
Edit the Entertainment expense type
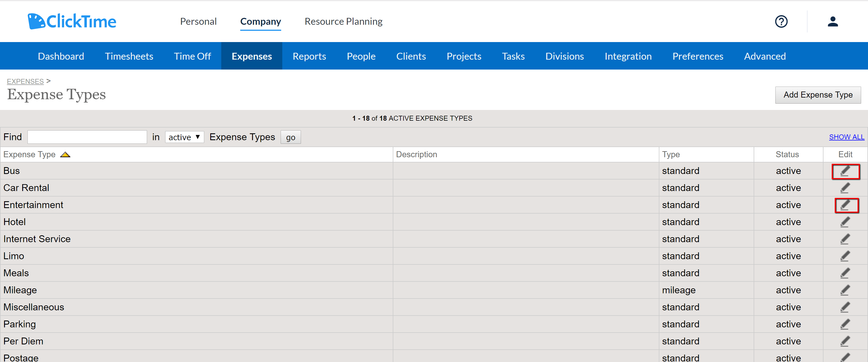846,205
